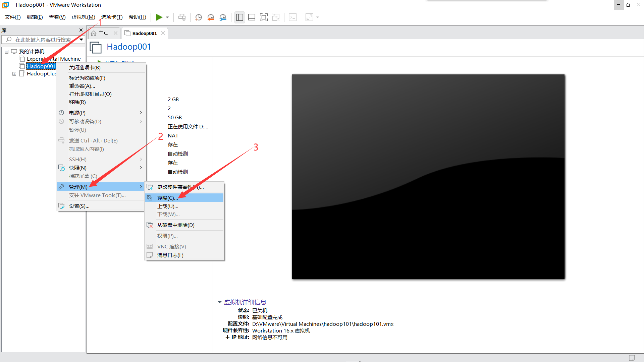
Task: Close the Hadoop001 tab
Action: [x=163, y=33]
